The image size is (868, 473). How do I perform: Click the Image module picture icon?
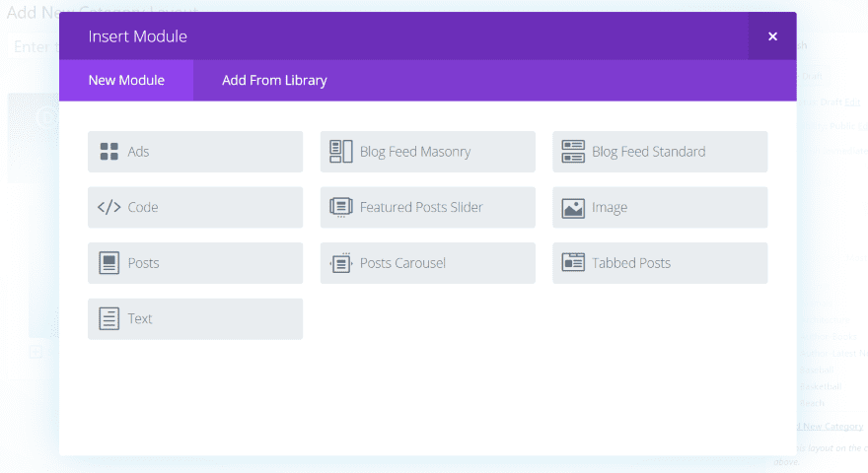[x=573, y=208]
